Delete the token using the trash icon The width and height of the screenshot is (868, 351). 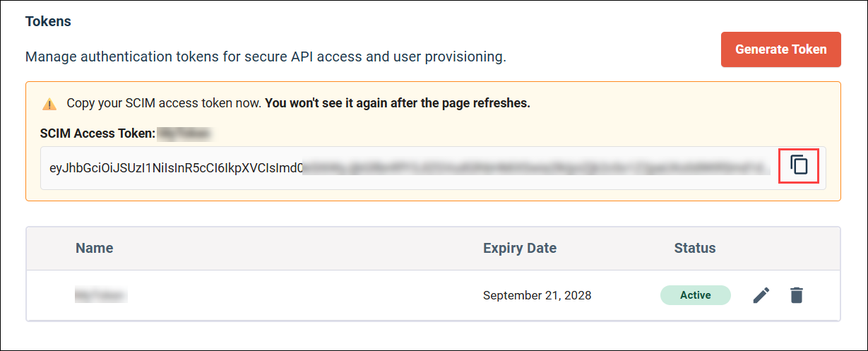tap(797, 295)
